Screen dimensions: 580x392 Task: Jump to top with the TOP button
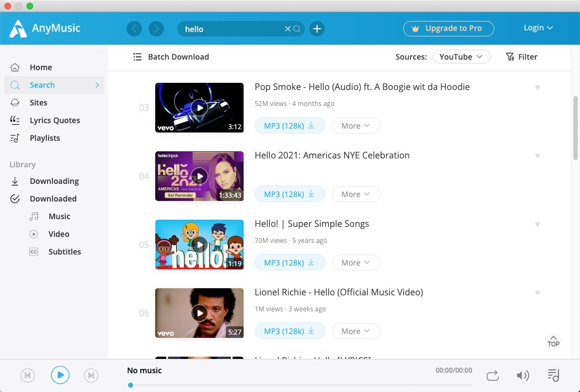(553, 341)
